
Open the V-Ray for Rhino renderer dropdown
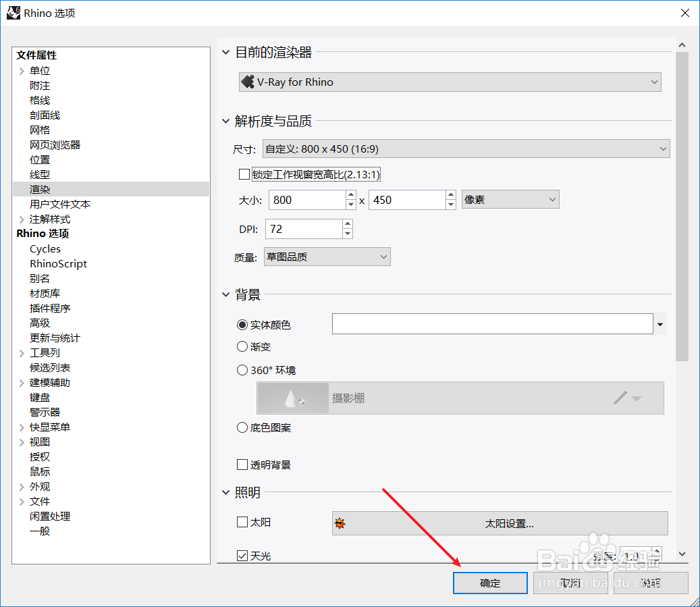450,82
